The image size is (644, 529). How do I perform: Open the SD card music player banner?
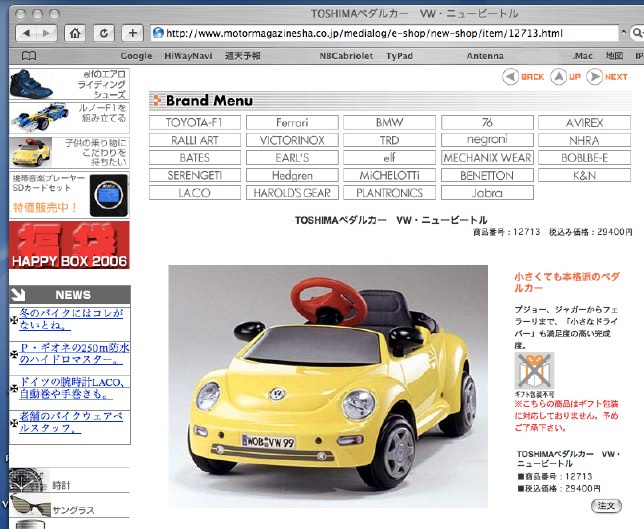pos(69,195)
